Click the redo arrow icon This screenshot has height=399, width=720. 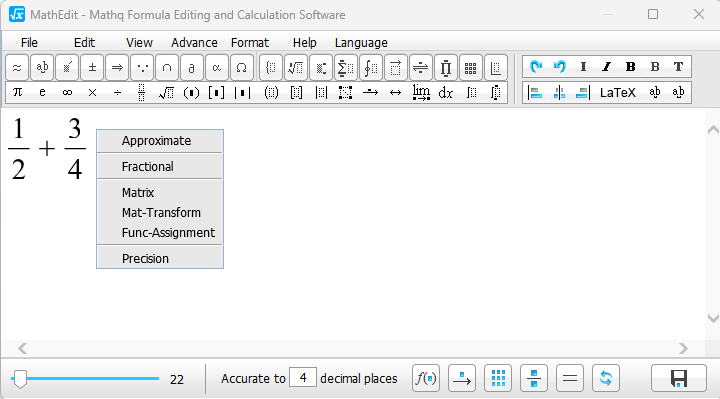click(536, 67)
